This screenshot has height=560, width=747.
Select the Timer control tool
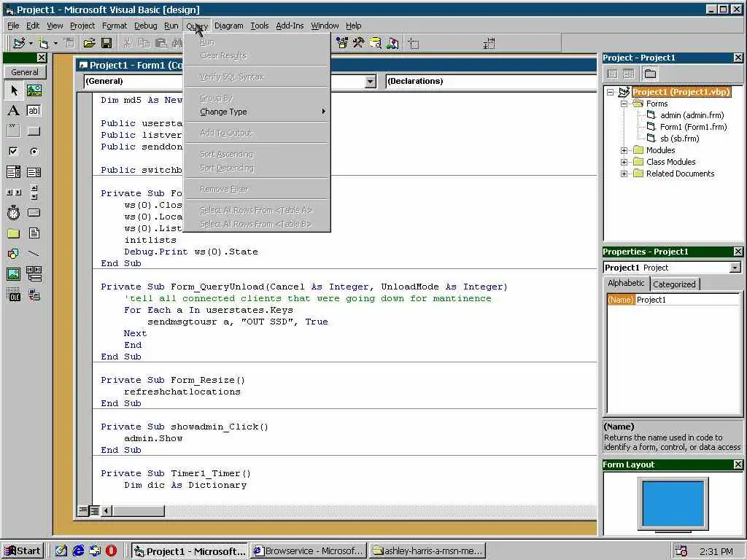pos(14,213)
